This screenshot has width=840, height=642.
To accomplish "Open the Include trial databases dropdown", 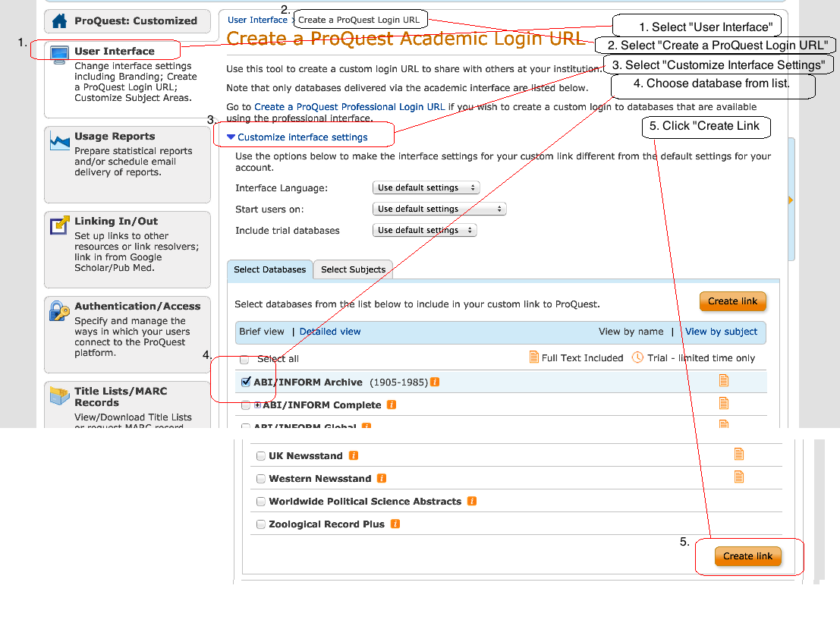I will pyautogui.click(x=424, y=230).
